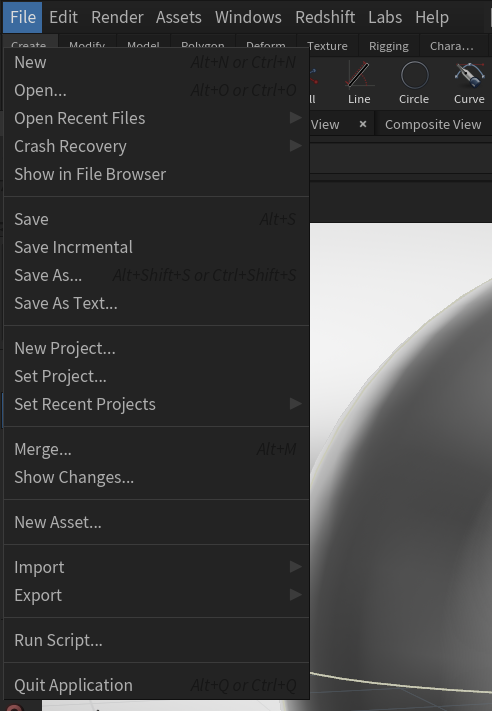Select Quit Application menu item
Screen dimensions: 492x711
[x=156, y=685]
